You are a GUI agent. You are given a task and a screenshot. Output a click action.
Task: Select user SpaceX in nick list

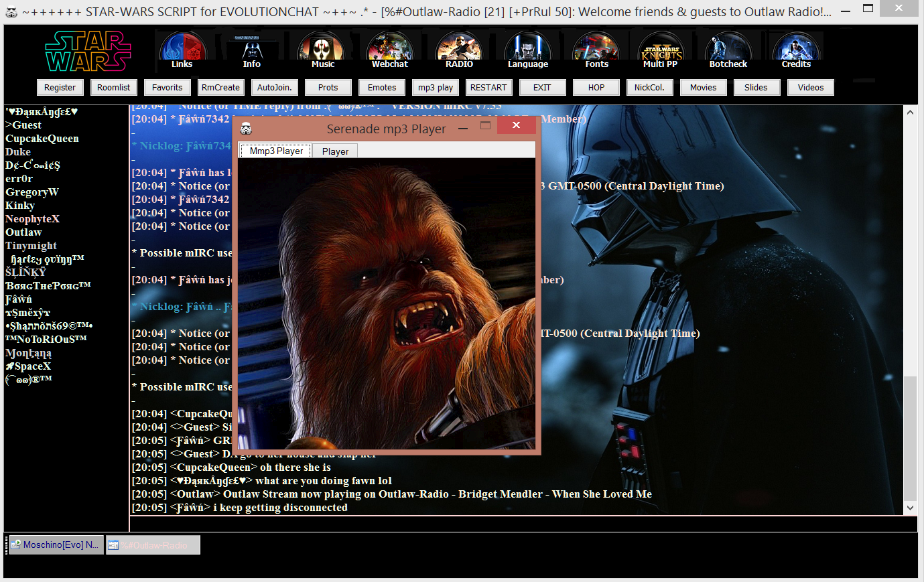(28, 366)
